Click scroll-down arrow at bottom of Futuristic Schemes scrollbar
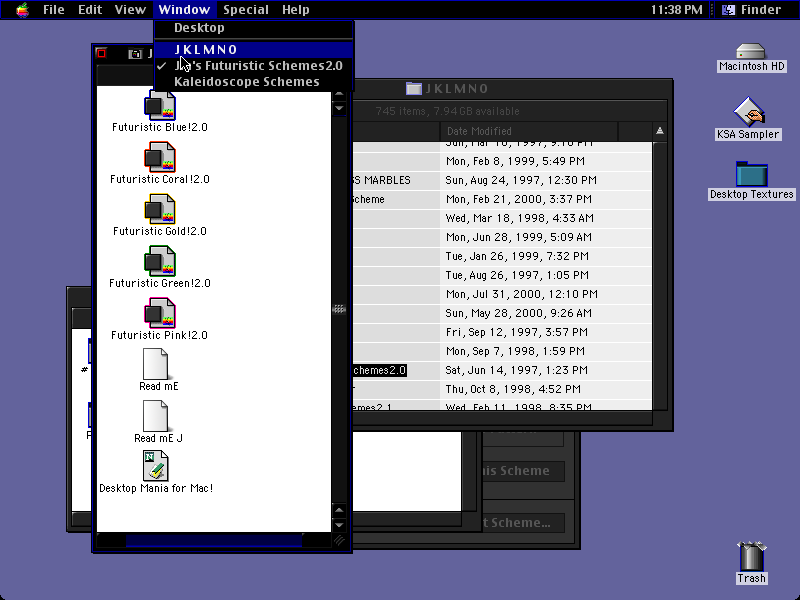This screenshot has height=600, width=800. point(339,525)
